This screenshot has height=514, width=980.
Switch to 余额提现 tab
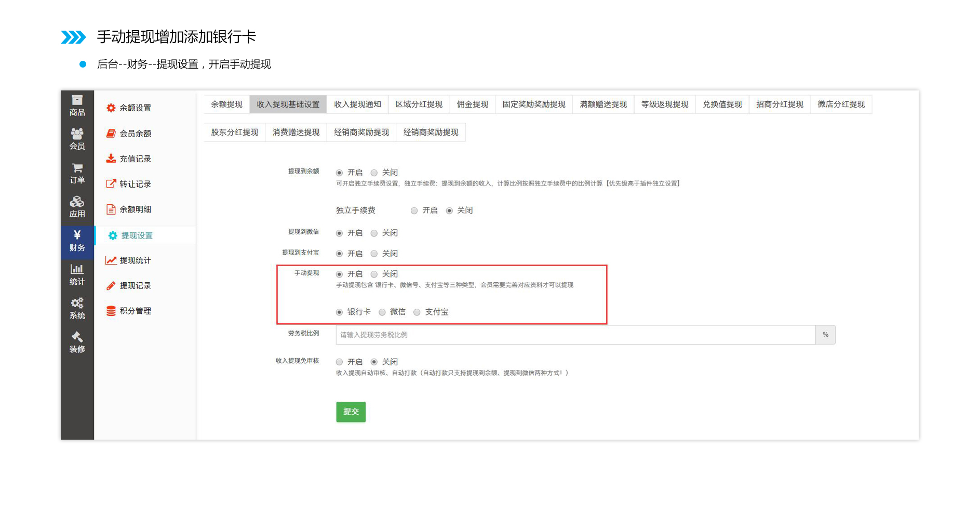tap(226, 104)
